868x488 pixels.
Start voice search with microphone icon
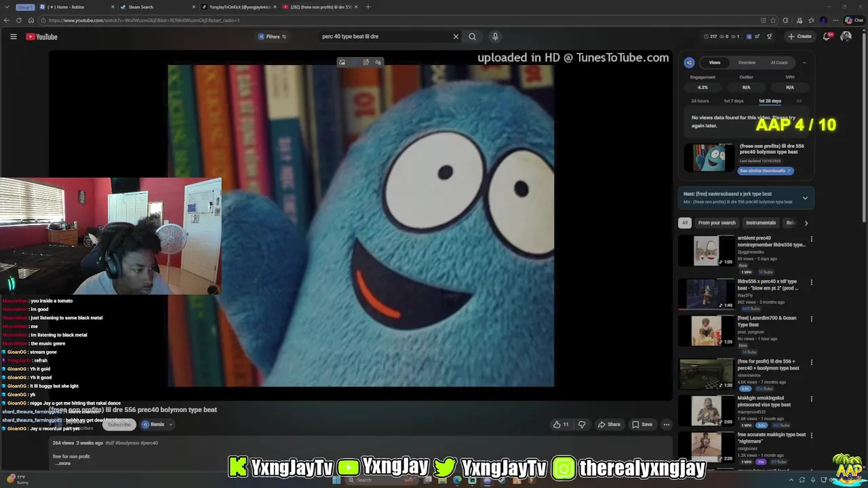(x=495, y=37)
